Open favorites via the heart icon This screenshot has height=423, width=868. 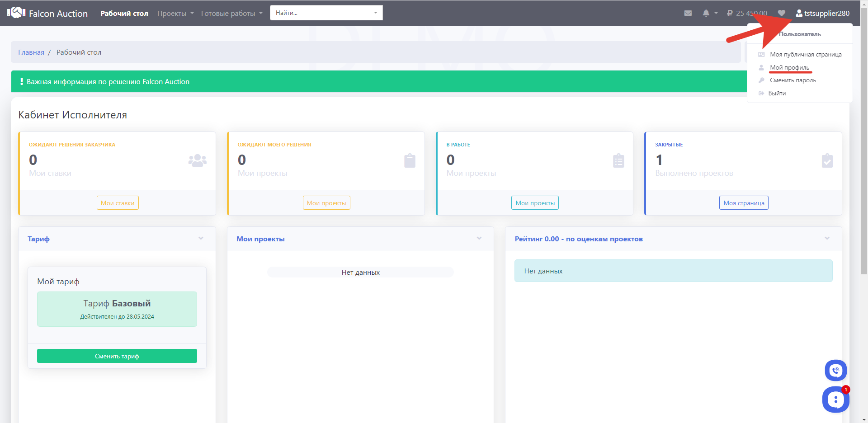781,13
